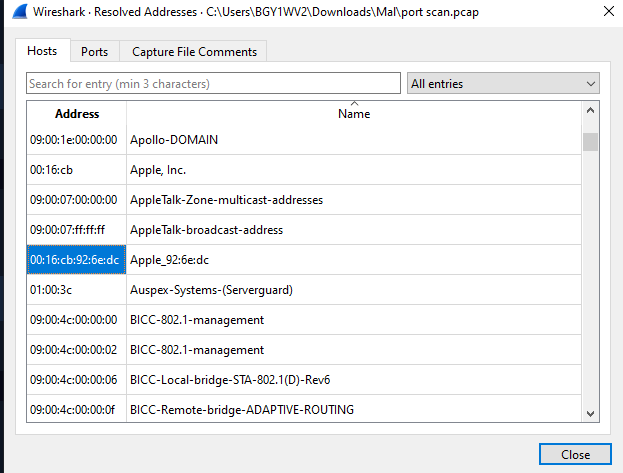Click the scrollbar down arrow

coord(590,414)
